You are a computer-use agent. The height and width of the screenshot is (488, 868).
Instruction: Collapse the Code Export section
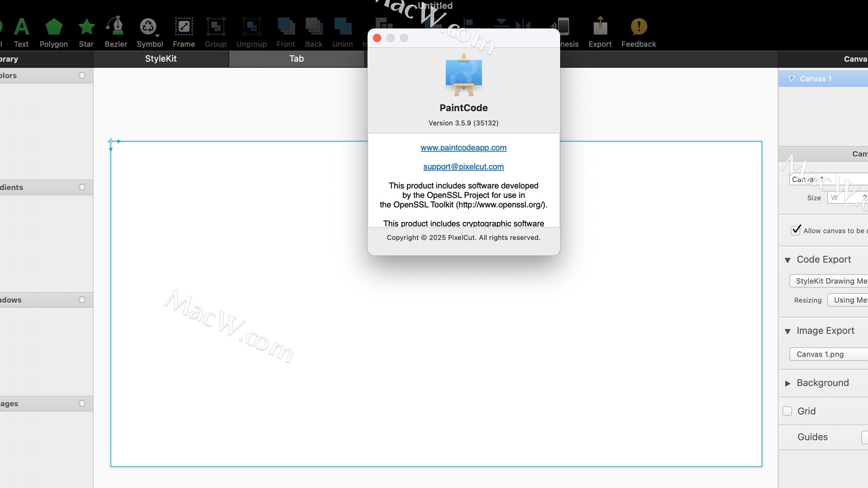pyautogui.click(x=788, y=260)
